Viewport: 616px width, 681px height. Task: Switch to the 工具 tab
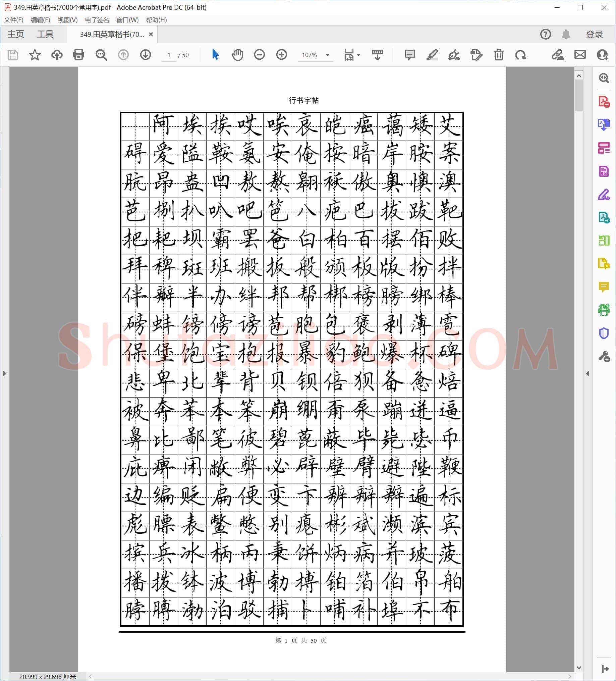click(45, 34)
